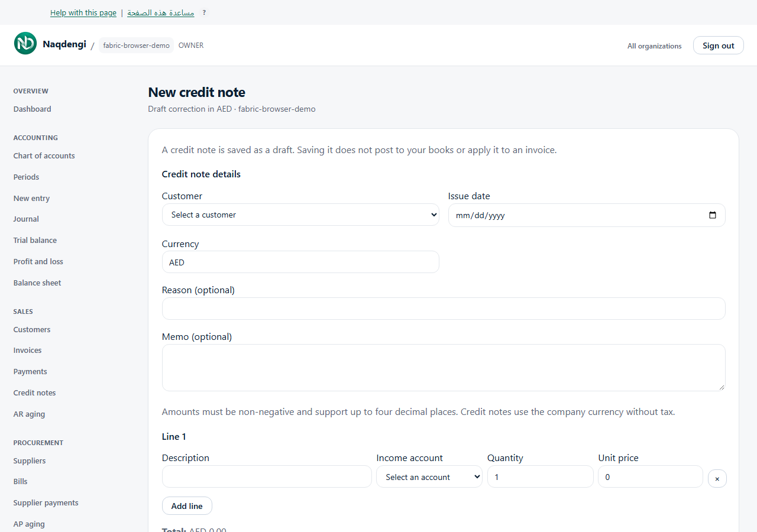Go to Customers list

pos(32,330)
